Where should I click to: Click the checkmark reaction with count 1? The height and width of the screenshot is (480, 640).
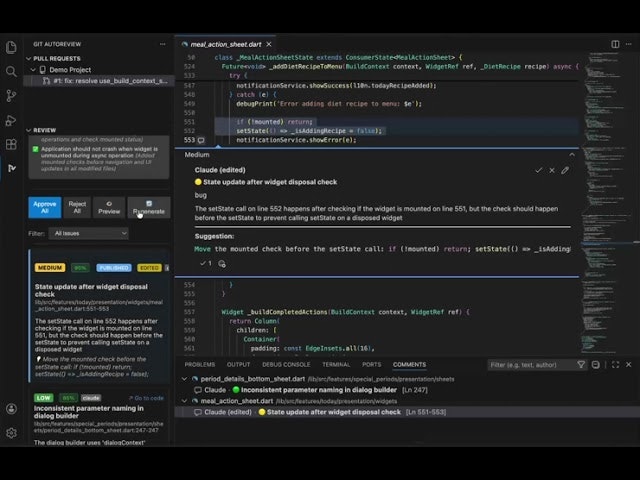[x=206, y=263]
